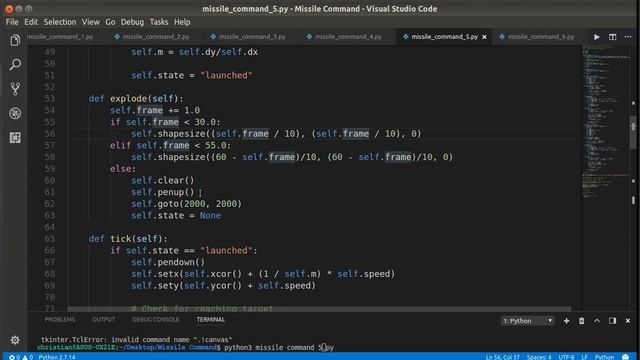This screenshot has width=640, height=360.
Task: Click Python 2.7.14 interpreter in status bar
Action: [x=57, y=357]
